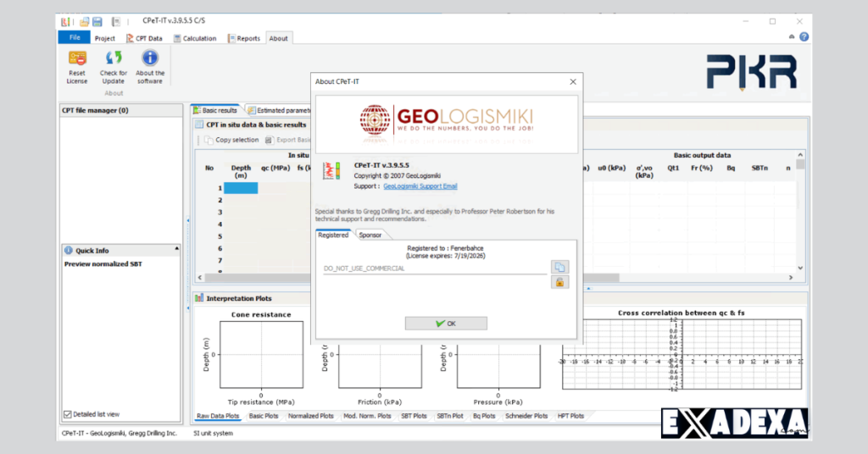Click the OK button in About dialog

coord(446,324)
